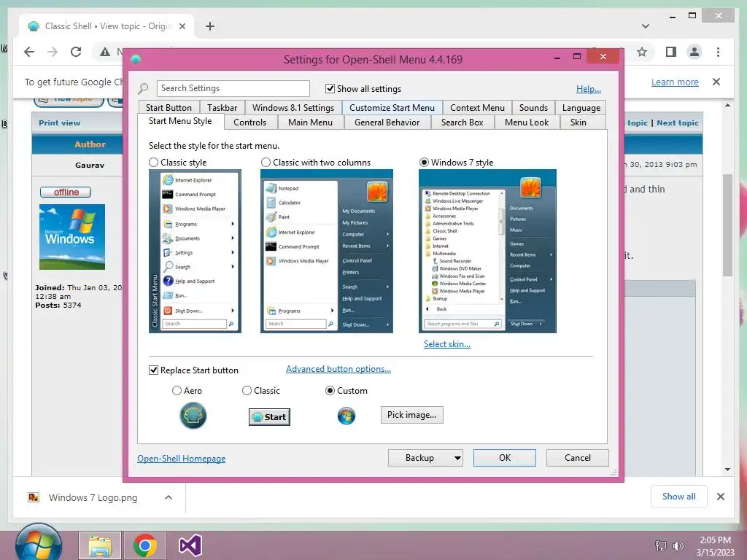Bookmark this page with the star icon
This screenshot has height=560, width=747.
(x=642, y=52)
